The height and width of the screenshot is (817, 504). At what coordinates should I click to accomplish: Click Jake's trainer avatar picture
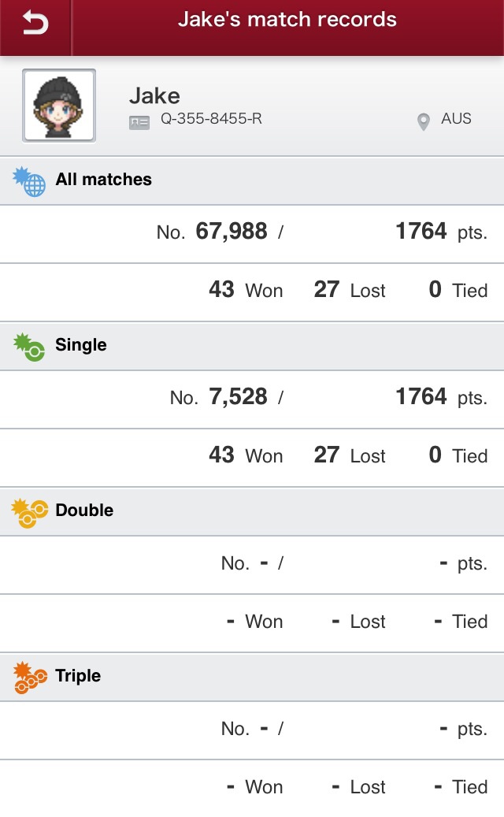point(59,106)
